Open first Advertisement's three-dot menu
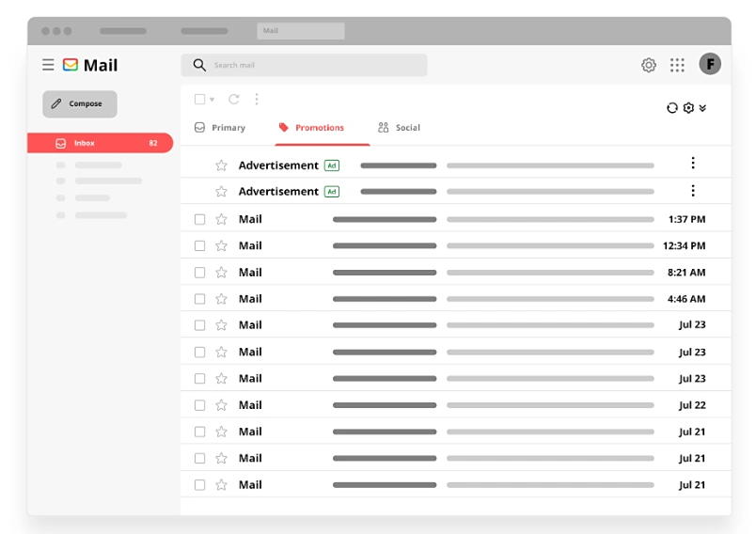This screenshot has height=534, width=756. (693, 164)
